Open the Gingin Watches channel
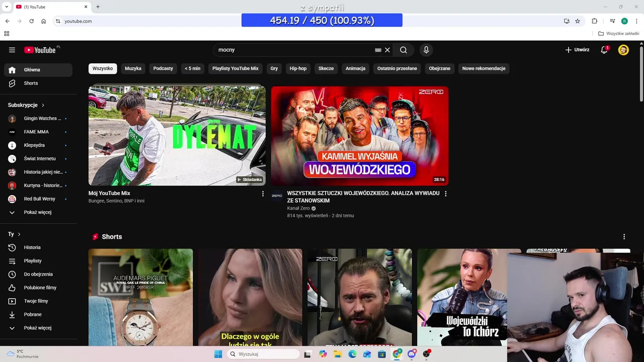 38,118
